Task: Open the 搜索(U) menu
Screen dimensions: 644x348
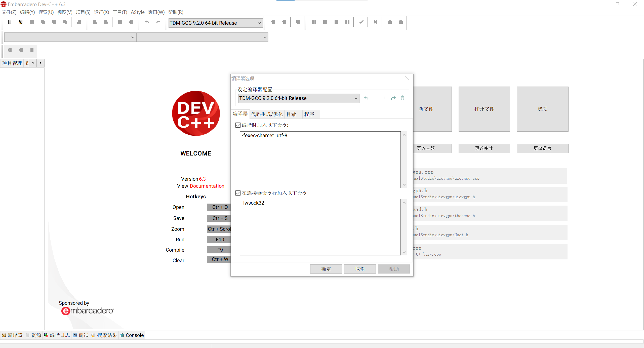Action: (46, 12)
